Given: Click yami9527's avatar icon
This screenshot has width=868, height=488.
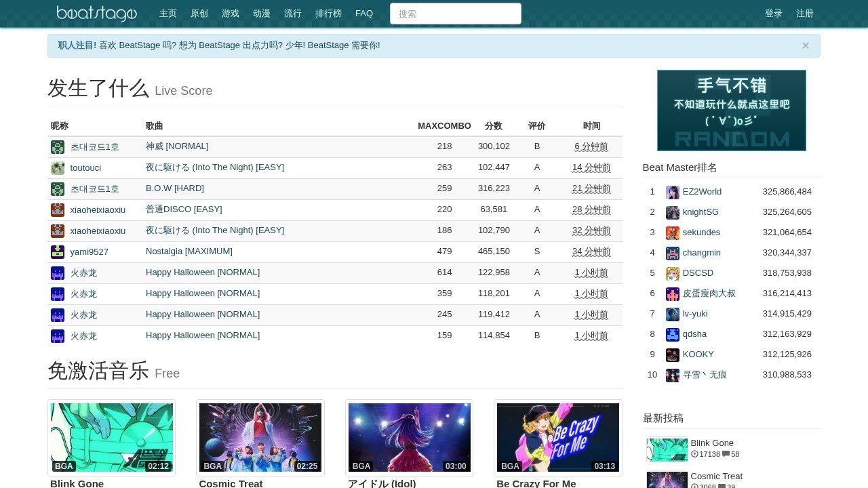Looking at the screenshot, I should pyautogui.click(x=58, y=252).
